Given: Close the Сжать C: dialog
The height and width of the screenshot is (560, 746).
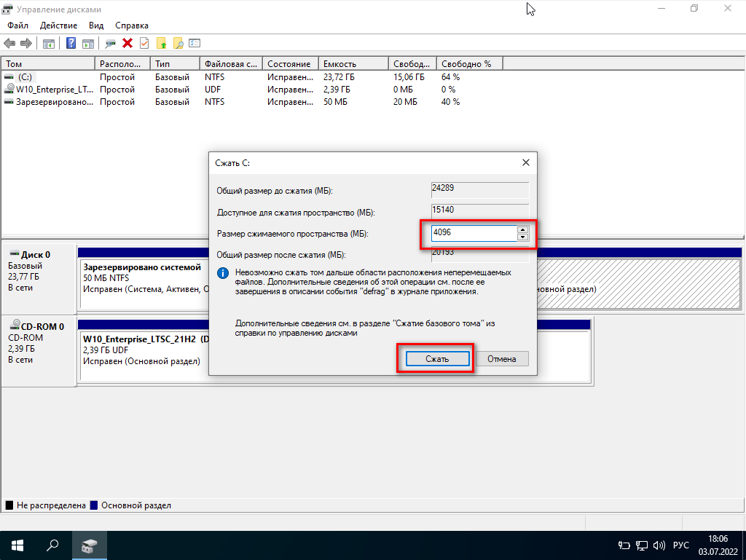Looking at the screenshot, I should point(525,162).
